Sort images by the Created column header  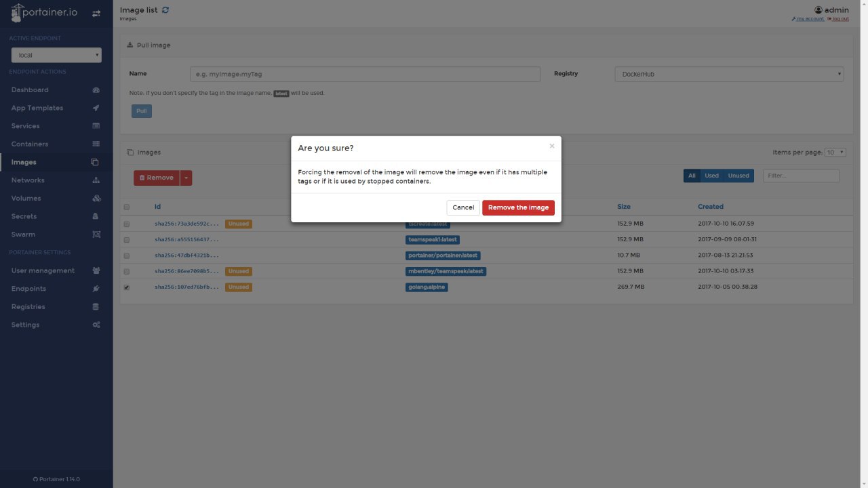click(x=711, y=207)
